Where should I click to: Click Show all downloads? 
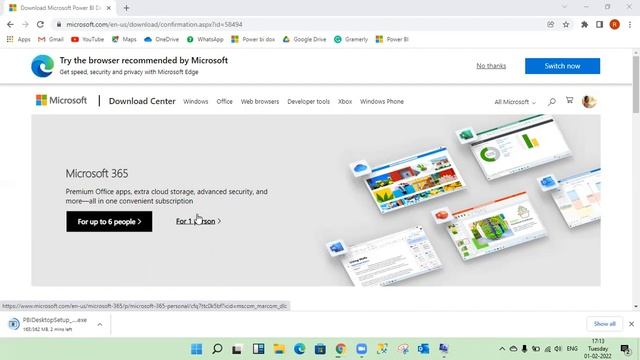(604, 324)
